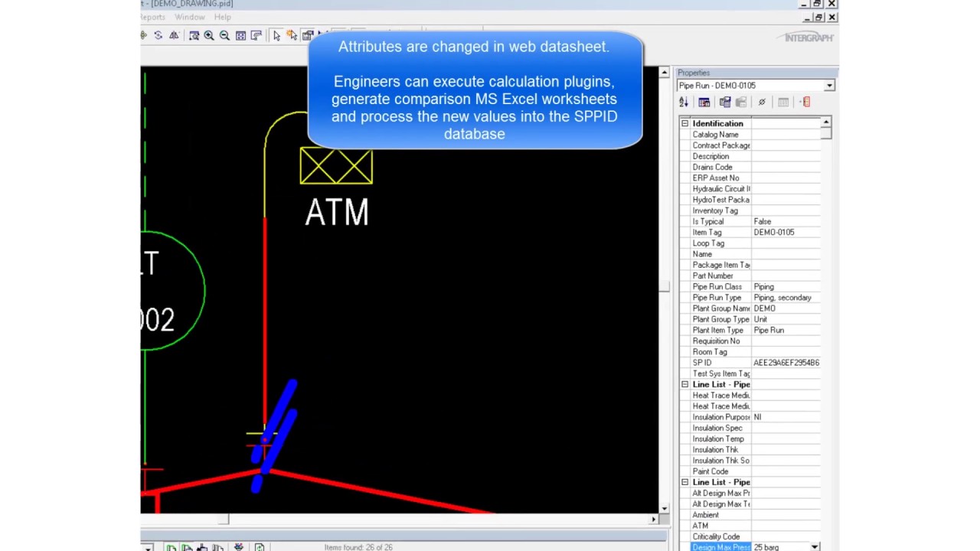Viewport: 980px width, 551px height.
Task: Click the Plant Group Type value Unit
Action: pos(760,319)
